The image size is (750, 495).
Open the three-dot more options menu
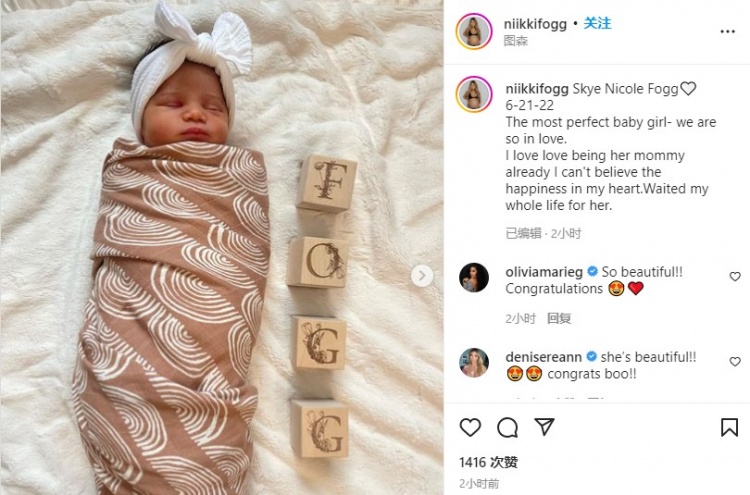coord(728,32)
